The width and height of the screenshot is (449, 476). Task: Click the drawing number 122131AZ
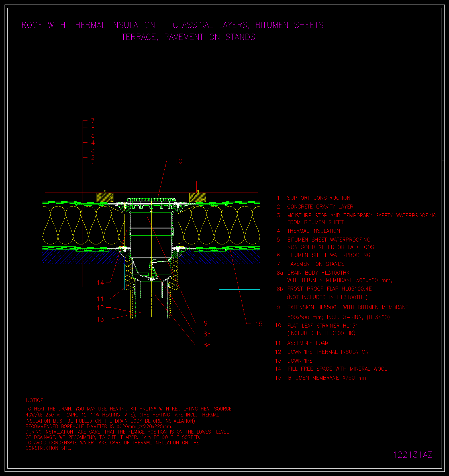(x=412, y=455)
